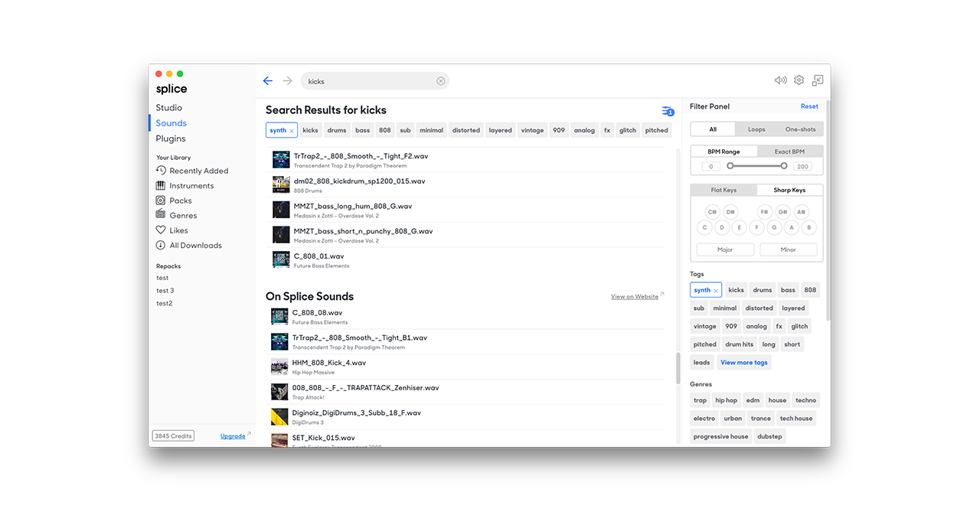
Task: Click the 3845 Credits badge
Action: pos(173,436)
